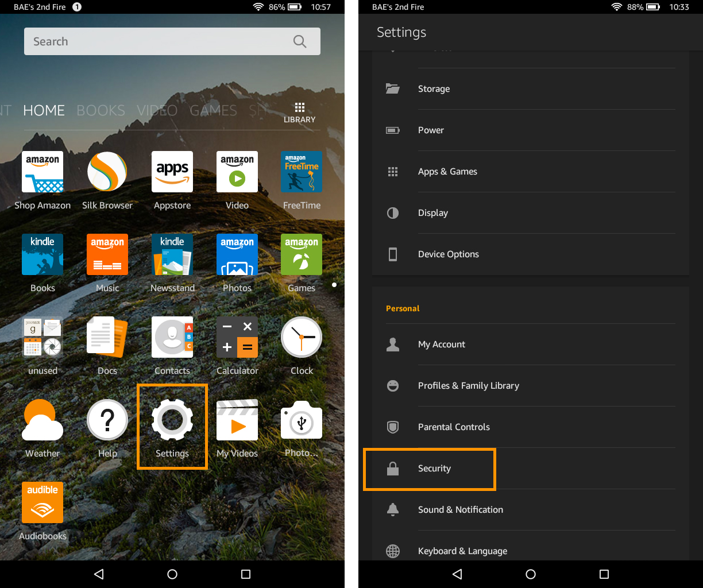This screenshot has height=588, width=703.
Task: Tap Recent apps square on Settings screen
Action: pyautogui.click(x=604, y=574)
